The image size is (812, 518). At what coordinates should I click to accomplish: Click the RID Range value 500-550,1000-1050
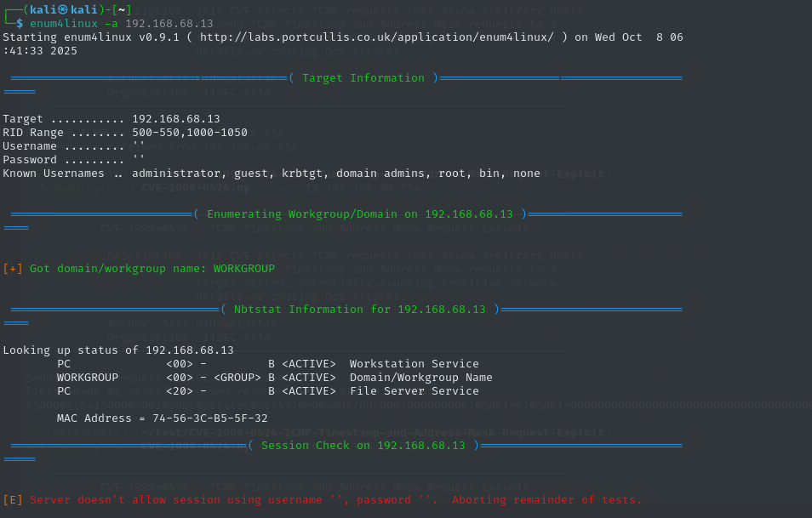190,133
